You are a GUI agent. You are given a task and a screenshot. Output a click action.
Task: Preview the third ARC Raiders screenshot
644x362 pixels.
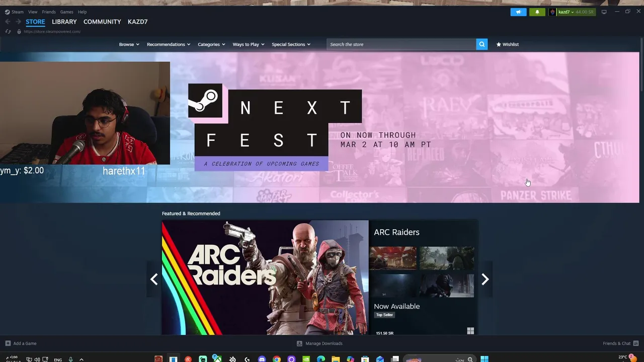point(393,285)
